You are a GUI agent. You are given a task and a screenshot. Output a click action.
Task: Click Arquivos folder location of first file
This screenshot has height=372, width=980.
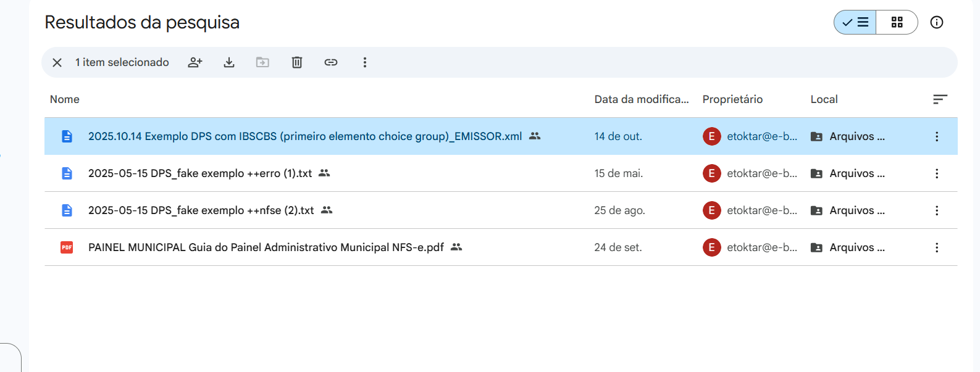click(856, 136)
